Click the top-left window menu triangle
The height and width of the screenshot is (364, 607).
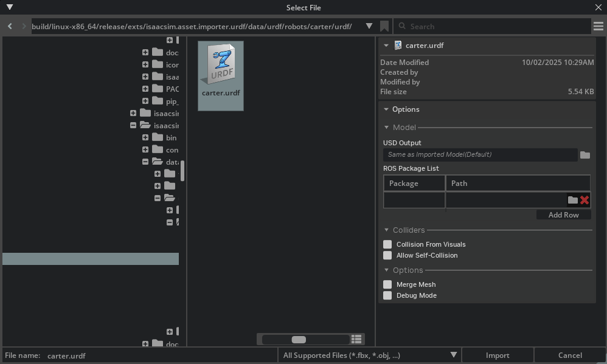coord(9,7)
